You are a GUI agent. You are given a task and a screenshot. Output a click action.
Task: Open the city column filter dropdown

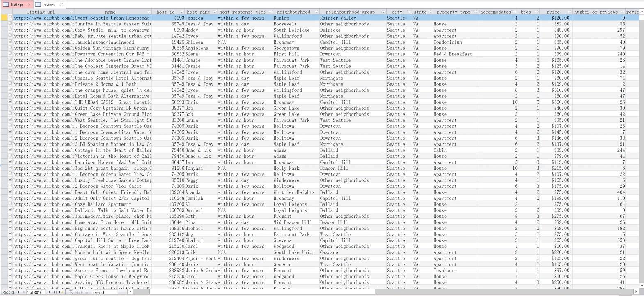pyautogui.click(x=410, y=12)
